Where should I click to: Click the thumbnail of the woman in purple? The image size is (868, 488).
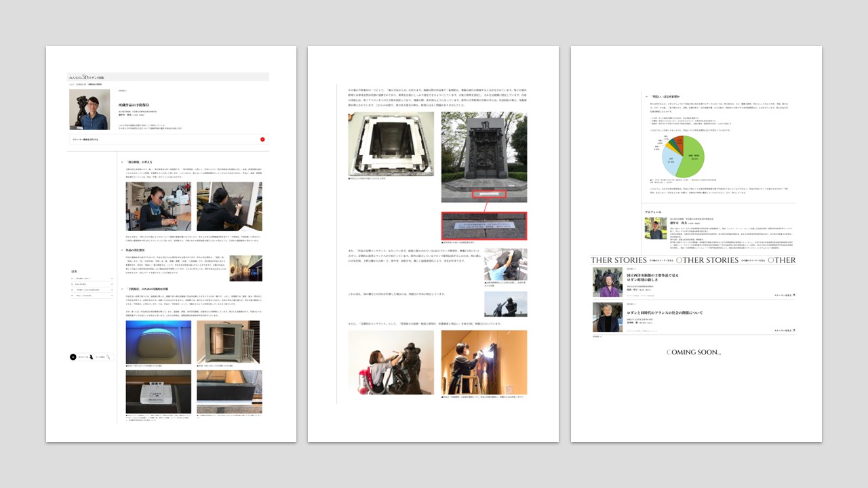tap(607, 282)
